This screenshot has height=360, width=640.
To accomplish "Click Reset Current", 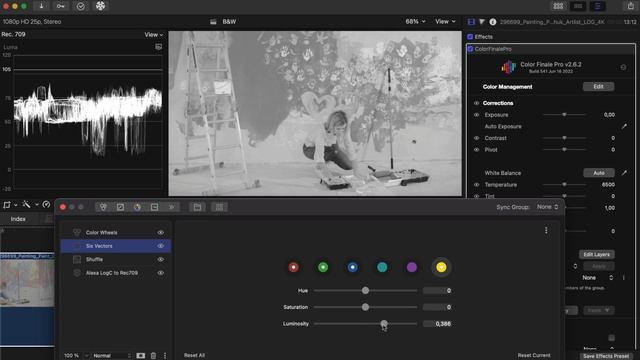I will click(534, 356).
